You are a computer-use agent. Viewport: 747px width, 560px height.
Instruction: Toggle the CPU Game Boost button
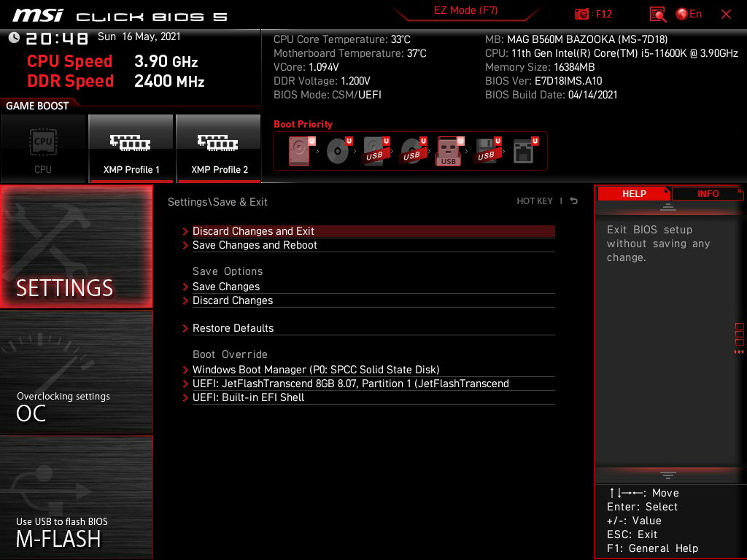(43, 149)
